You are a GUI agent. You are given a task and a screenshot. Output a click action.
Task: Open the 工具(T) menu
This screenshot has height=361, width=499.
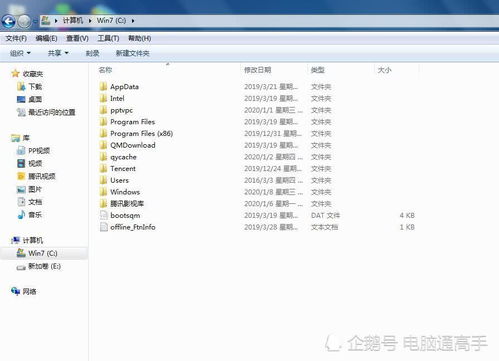click(x=108, y=38)
